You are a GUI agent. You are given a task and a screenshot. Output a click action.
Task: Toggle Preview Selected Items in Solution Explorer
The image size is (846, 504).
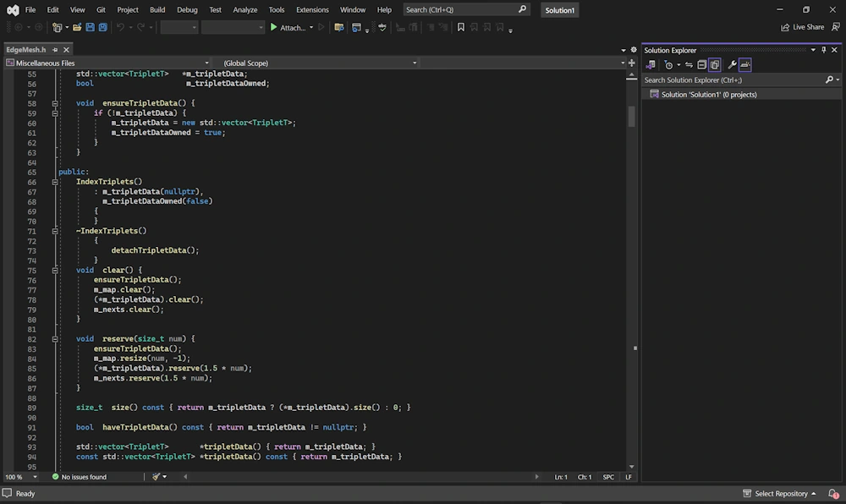point(745,64)
